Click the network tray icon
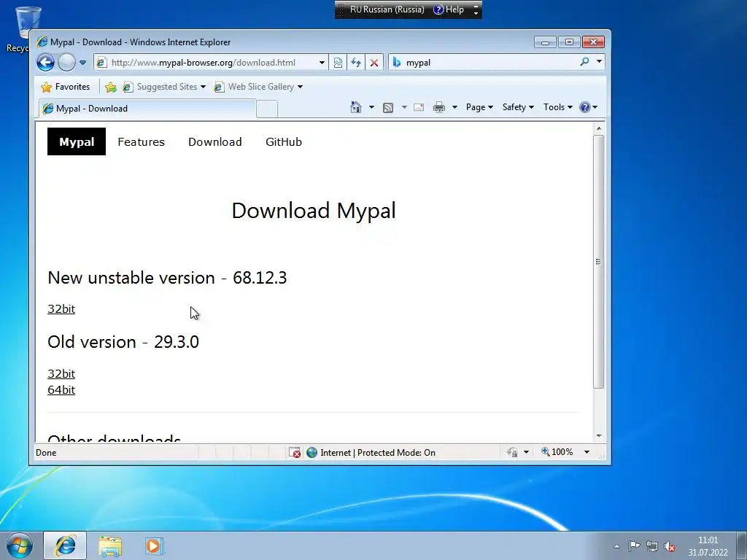The height and width of the screenshot is (560, 747). [651, 546]
